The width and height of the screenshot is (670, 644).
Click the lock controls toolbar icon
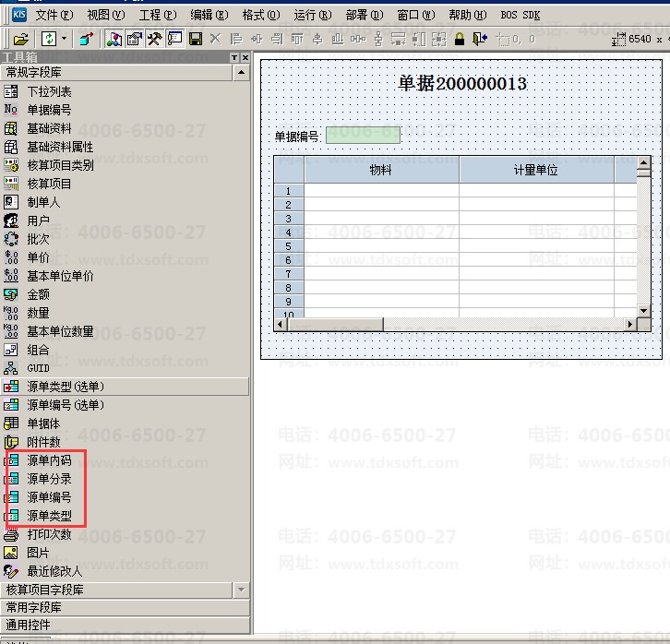[x=459, y=39]
